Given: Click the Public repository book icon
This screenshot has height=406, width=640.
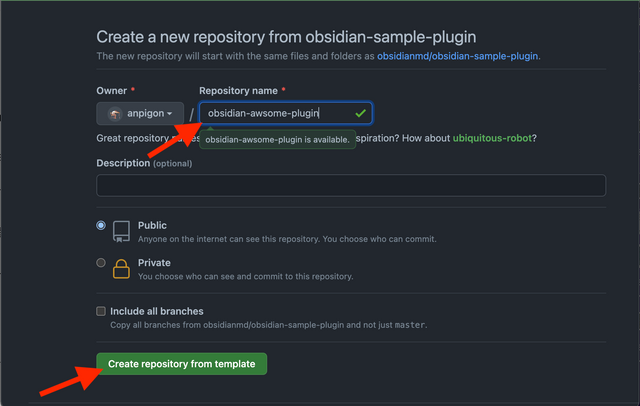Looking at the screenshot, I should click(121, 231).
